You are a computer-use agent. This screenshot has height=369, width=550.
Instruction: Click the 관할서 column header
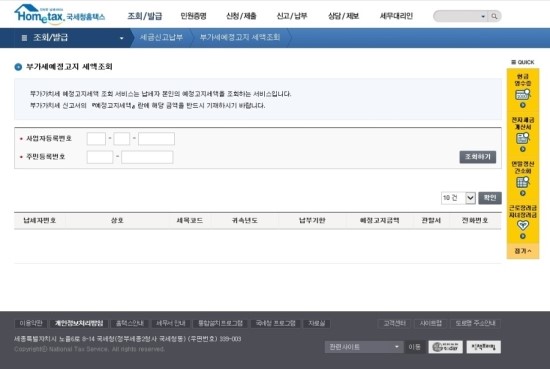(x=431, y=220)
